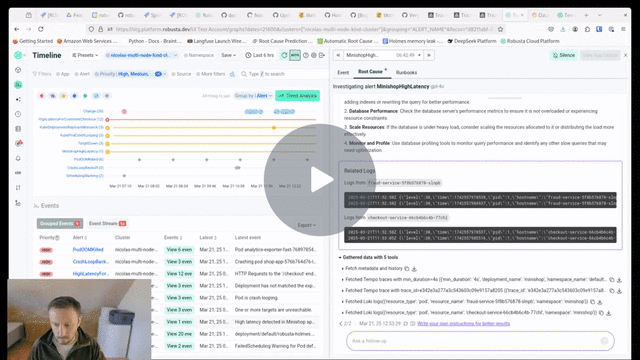The height and width of the screenshot is (360, 640).
Task: Go to the next alert with the double-right arrow
Action: coord(429,55)
